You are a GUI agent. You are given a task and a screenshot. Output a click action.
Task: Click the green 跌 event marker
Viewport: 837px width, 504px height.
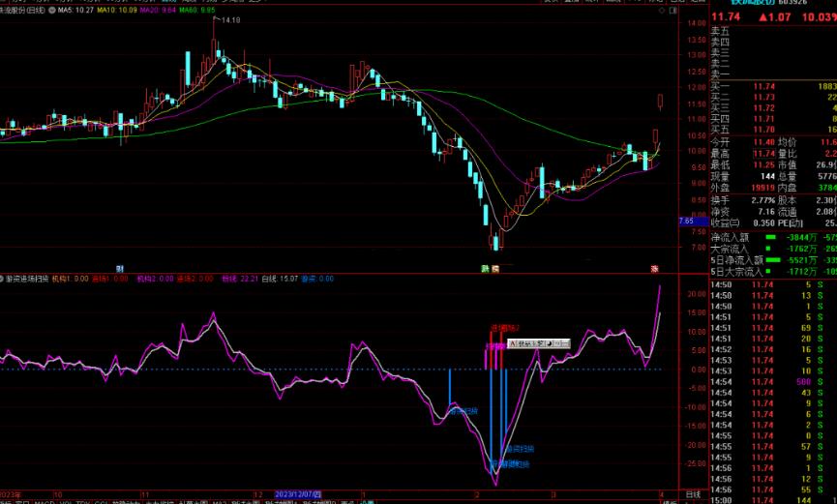pyautogui.click(x=485, y=269)
